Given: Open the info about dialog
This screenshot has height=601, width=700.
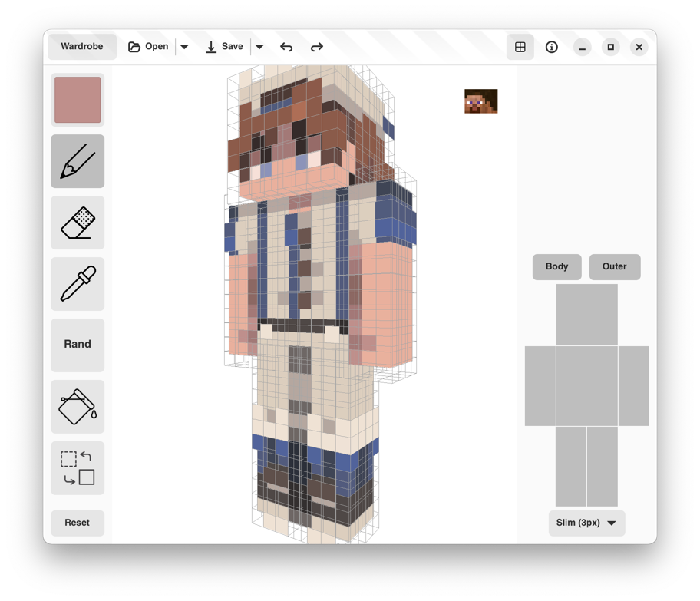Looking at the screenshot, I should tap(552, 47).
